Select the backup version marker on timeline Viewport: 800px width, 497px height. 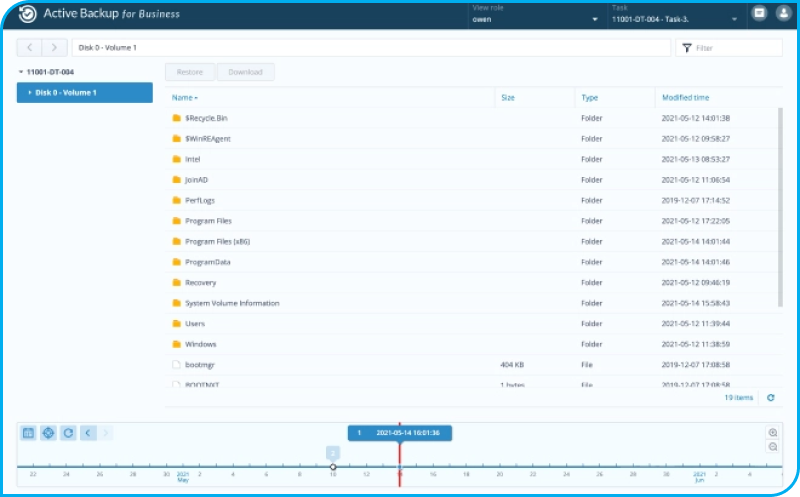tap(333, 466)
